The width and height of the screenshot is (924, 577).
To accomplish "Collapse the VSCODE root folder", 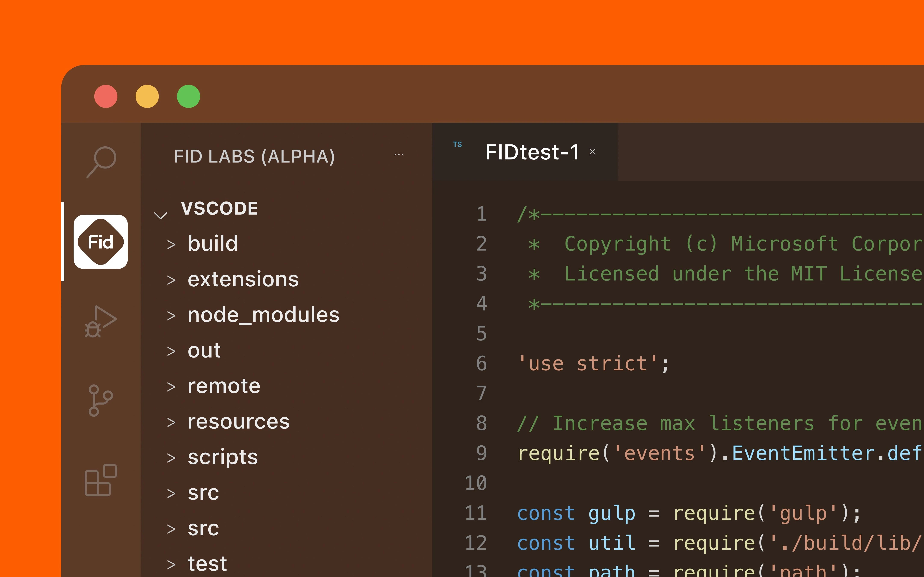I will click(160, 216).
